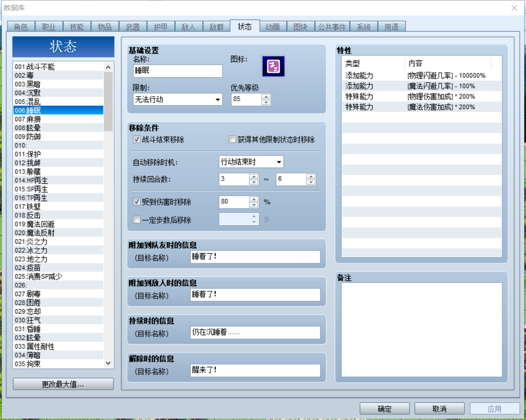
Task: Select state 027:剧毒
Action: (x=58, y=294)
